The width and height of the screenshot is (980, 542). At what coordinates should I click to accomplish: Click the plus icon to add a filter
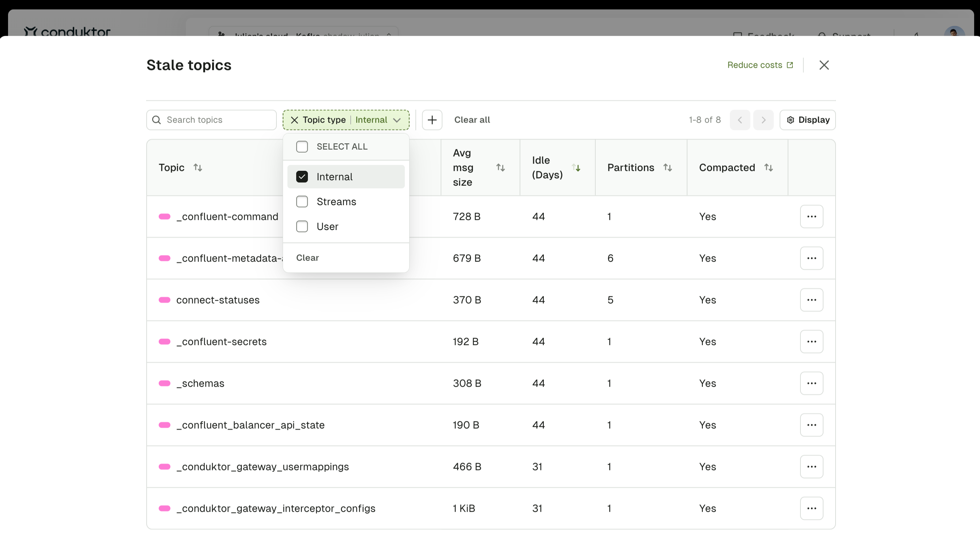click(432, 120)
